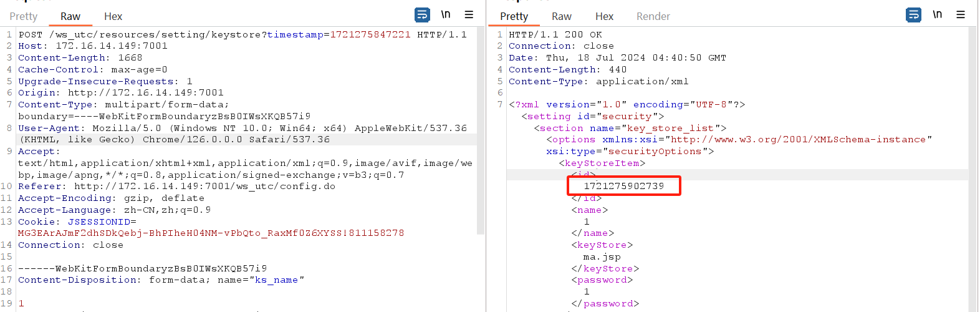Click response pane vertical scrollbar
The image size is (980, 312).
point(973,168)
